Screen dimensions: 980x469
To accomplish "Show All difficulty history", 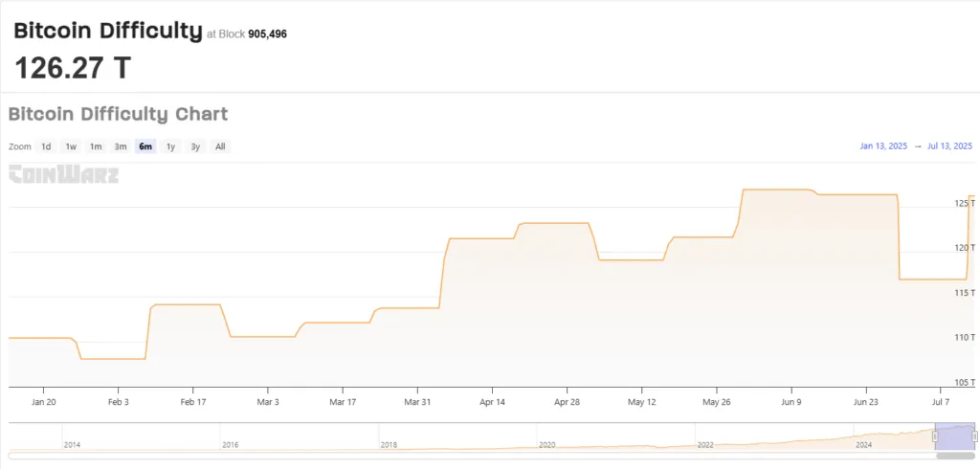I will pos(220,146).
